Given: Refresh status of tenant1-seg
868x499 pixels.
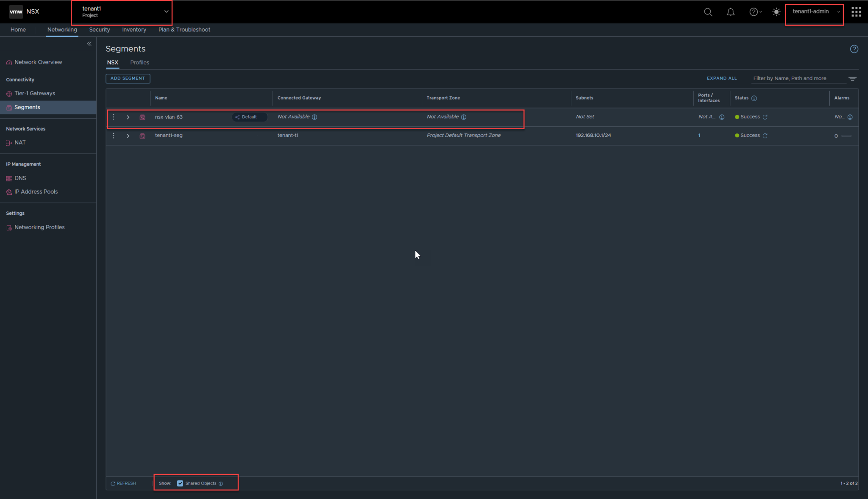Looking at the screenshot, I should pyautogui.click(x=765, y=136).
